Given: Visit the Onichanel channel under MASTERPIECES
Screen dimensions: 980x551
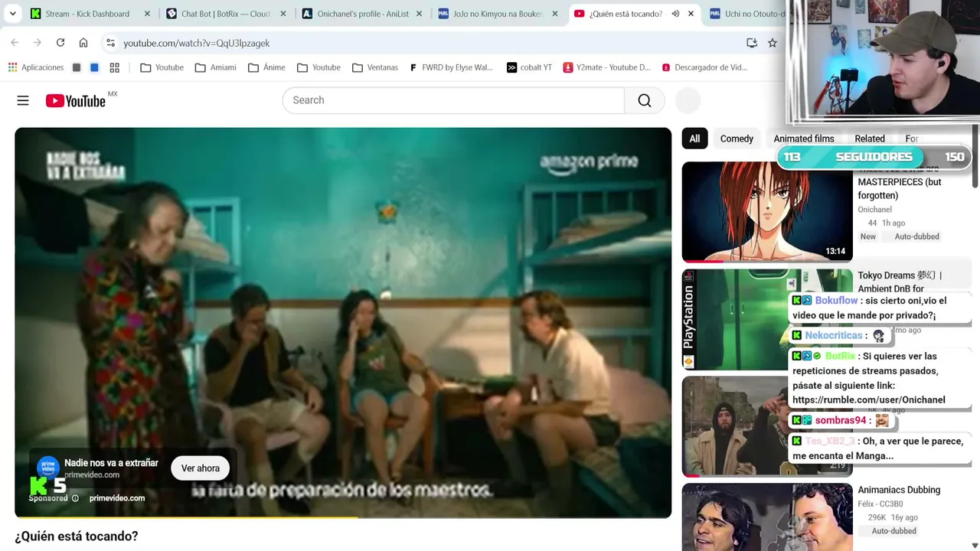Looking at the screenshot, I should pos(874,210).
